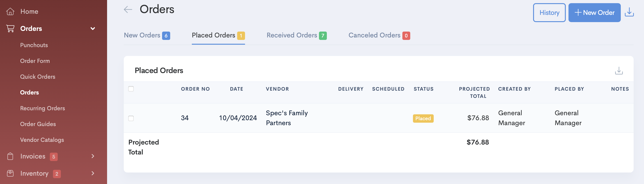644x184 pixels.
Task: Click the Placed status badge on order 34
Action: point(423,118)
